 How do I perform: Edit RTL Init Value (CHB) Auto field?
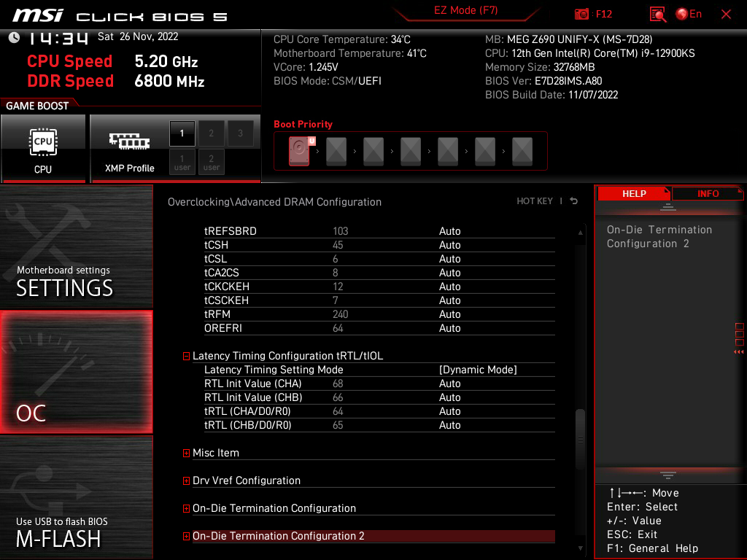pyautogui.click(x=449, y=397)
